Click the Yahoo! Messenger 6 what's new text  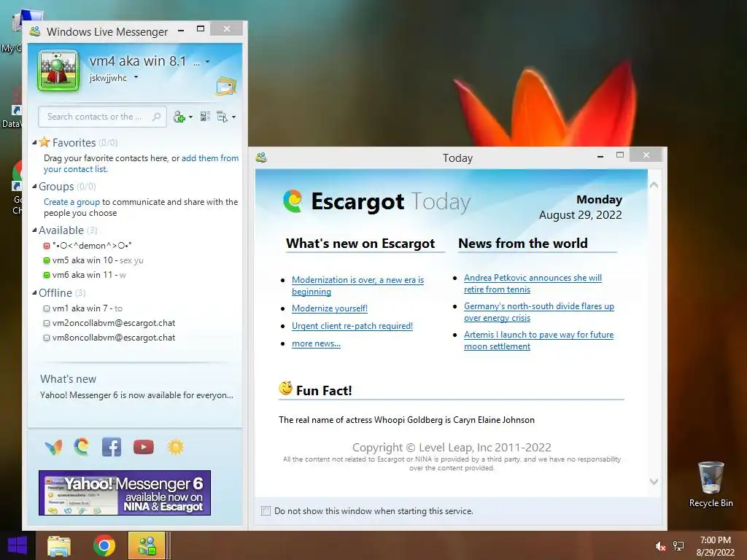(136, 395)
